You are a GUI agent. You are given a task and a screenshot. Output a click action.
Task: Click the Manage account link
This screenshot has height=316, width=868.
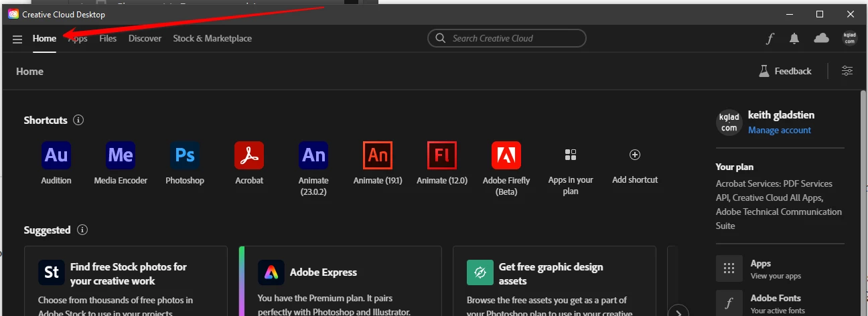pyautogui.click(x=780, y=130)
